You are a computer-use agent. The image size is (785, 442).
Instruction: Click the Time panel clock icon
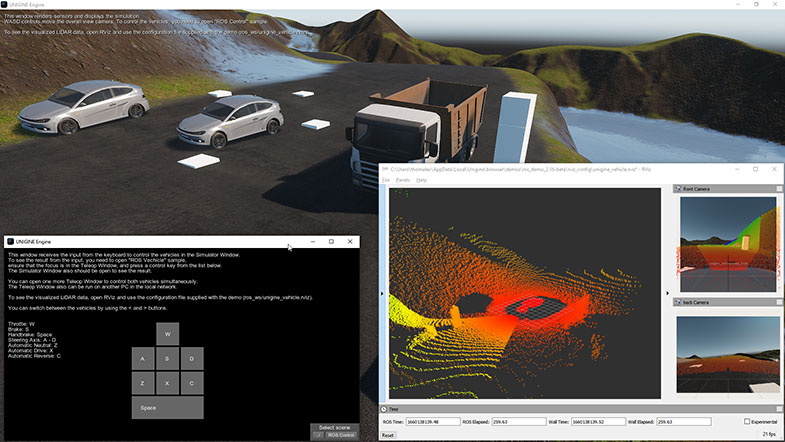[384, 409]
